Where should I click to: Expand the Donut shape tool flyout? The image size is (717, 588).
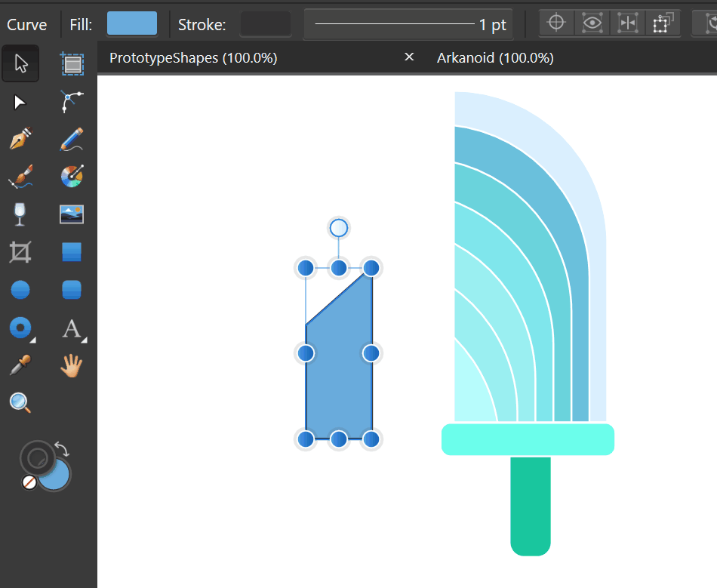32,341
